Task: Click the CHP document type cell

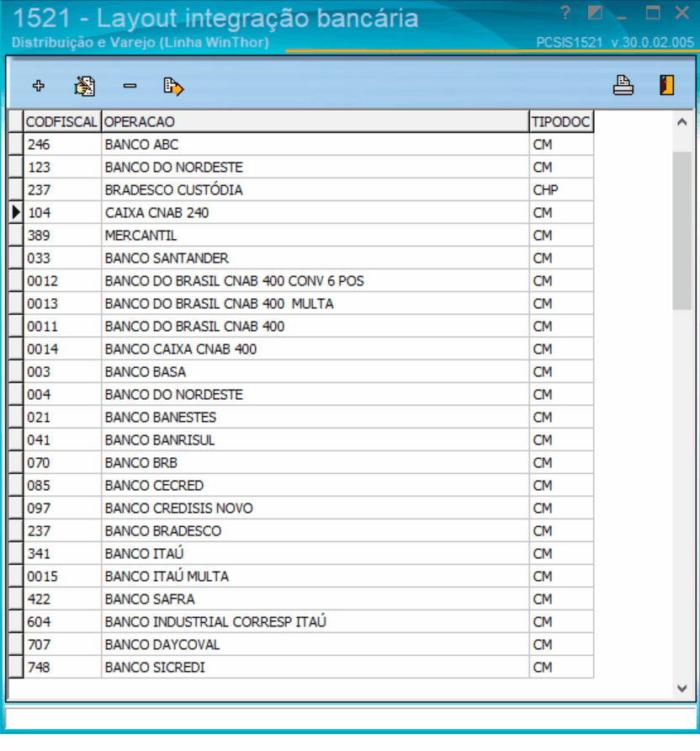Action: coord(561,190)
